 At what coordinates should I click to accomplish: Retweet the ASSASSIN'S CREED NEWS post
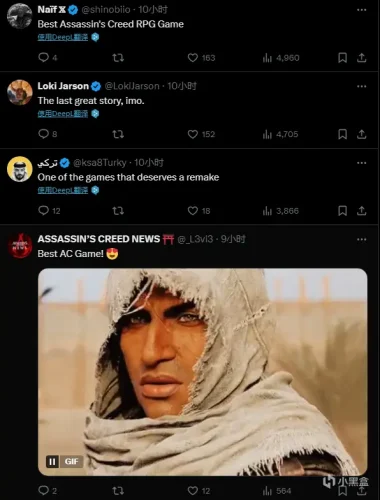coord(118,491)
